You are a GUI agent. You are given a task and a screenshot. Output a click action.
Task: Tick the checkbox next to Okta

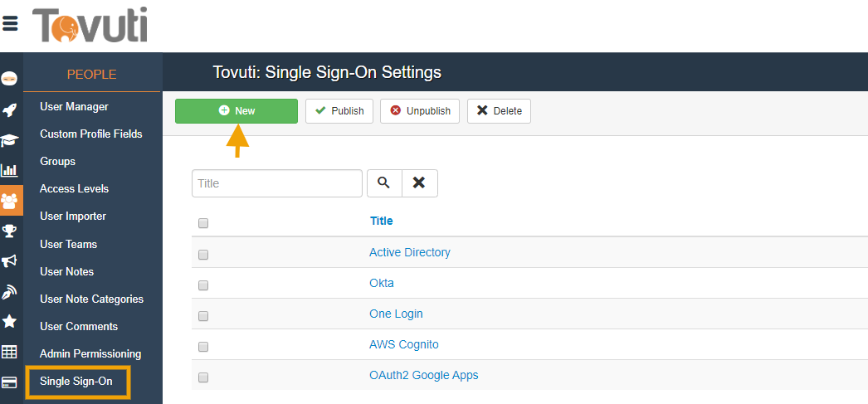(x=203, y=285)
